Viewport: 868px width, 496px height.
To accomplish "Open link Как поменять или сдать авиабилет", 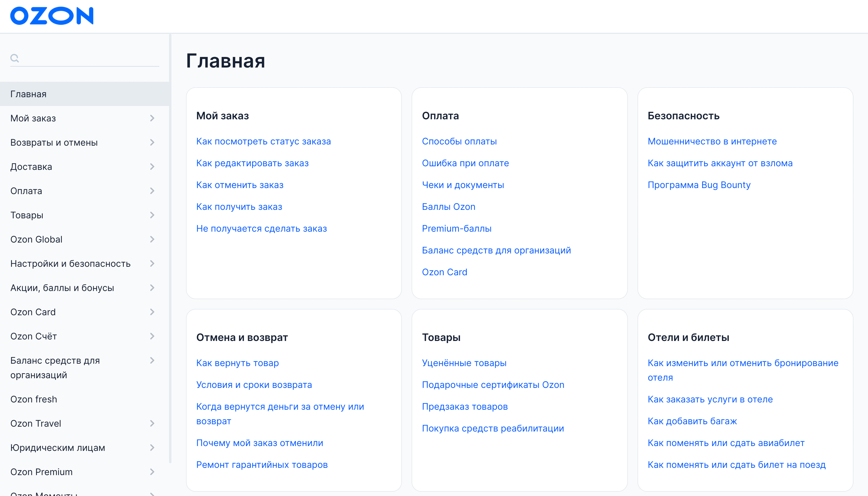I will [726, 443].
